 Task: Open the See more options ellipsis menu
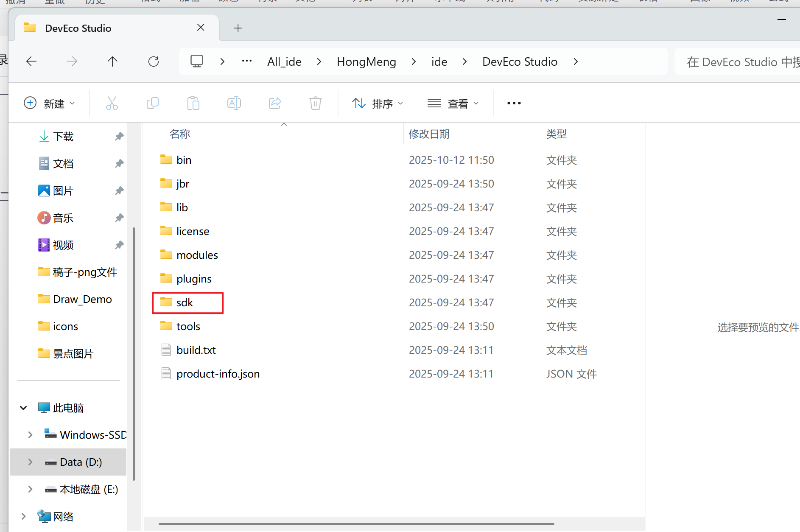tap(514, 103)
